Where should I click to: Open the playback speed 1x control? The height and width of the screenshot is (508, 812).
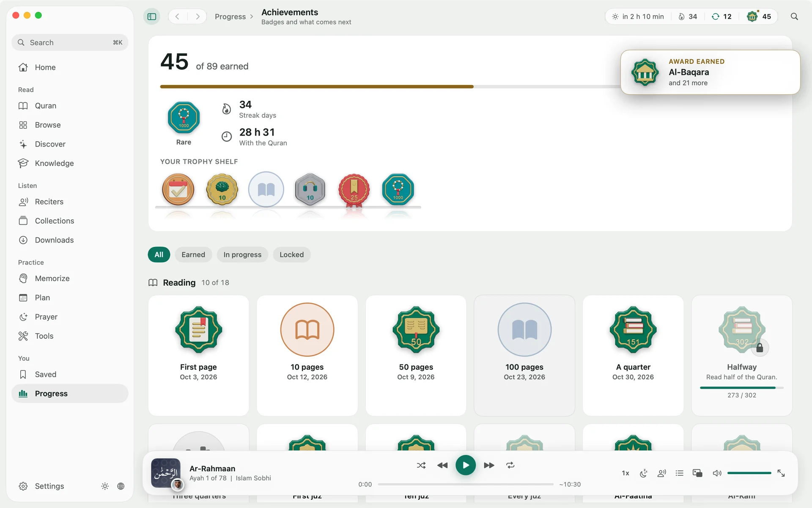(625, 473)
